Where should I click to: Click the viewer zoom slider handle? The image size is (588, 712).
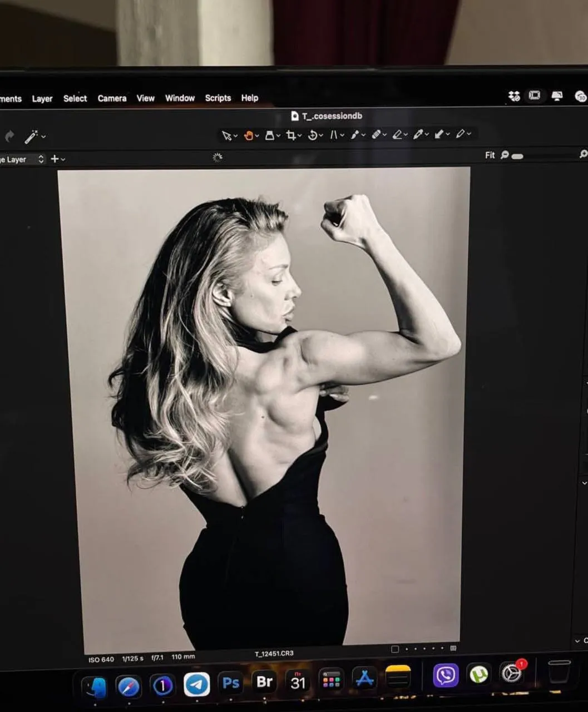517,156
